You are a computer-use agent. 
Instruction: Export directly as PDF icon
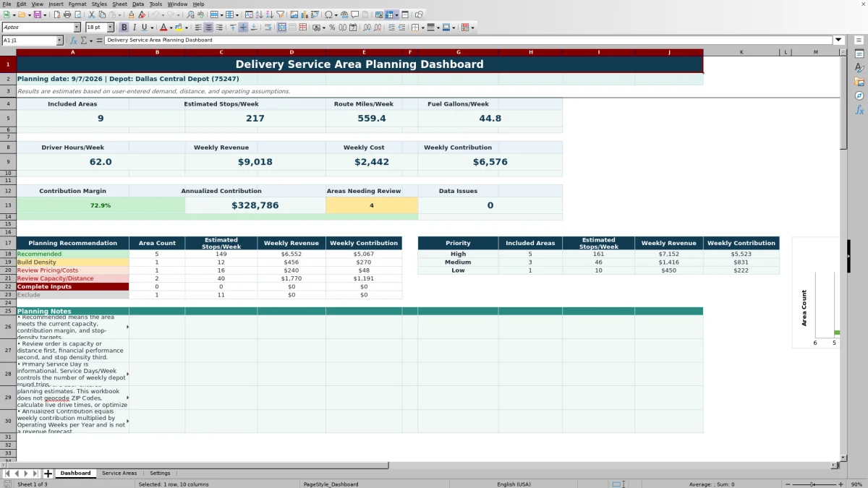pos(57,14)
